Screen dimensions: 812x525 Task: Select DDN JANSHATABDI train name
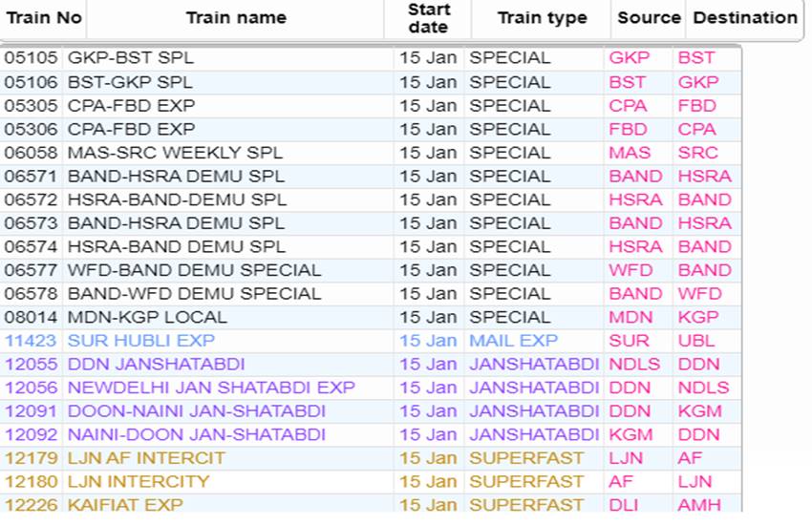point(156,365)
